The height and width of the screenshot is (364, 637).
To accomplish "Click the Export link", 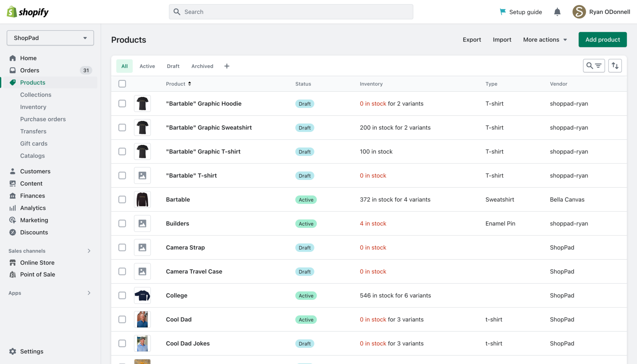I will 472,39.
